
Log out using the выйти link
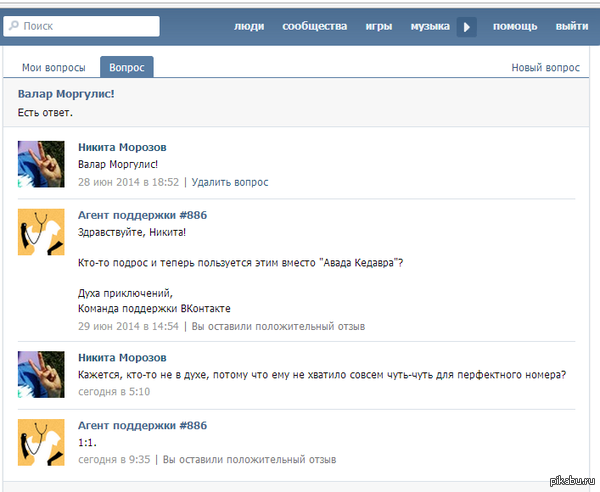571,26
